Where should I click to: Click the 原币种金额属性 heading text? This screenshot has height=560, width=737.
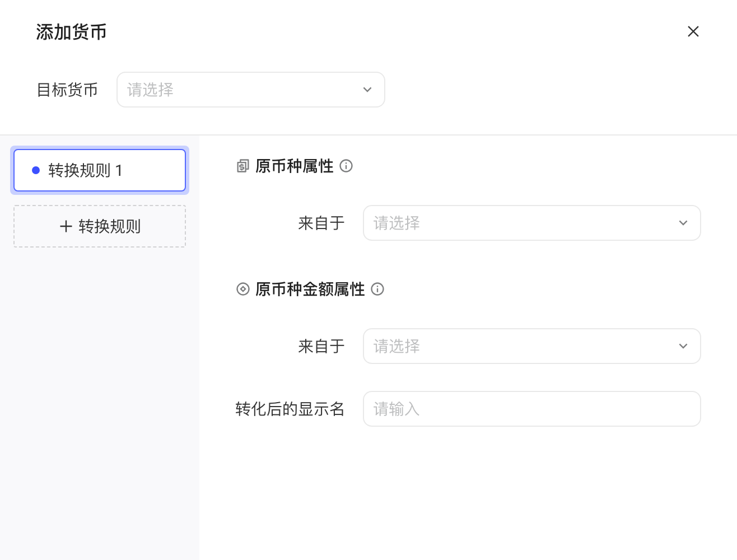point(310,289)
